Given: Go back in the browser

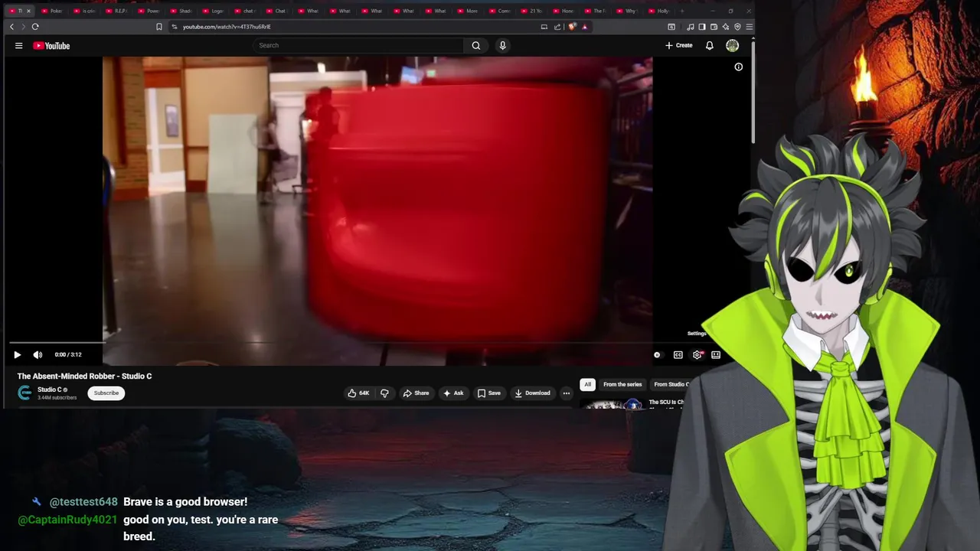Looking at the screenshot, I should tap(11, 27).
